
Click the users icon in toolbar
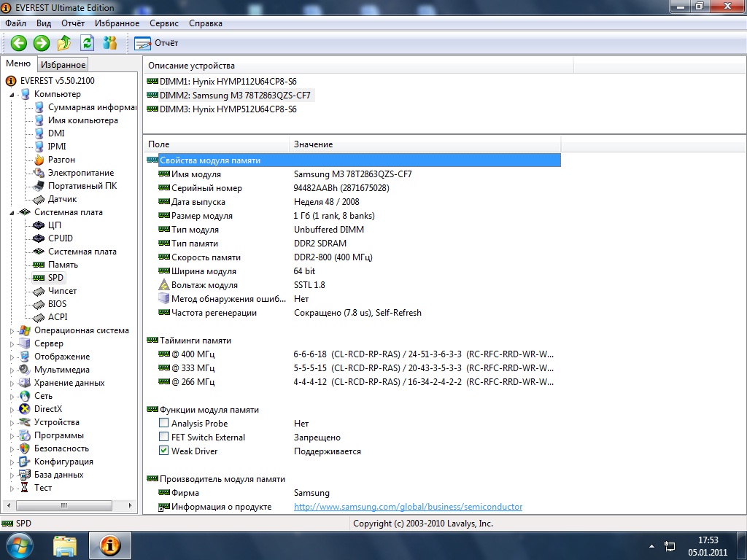[x=110, y=43]
